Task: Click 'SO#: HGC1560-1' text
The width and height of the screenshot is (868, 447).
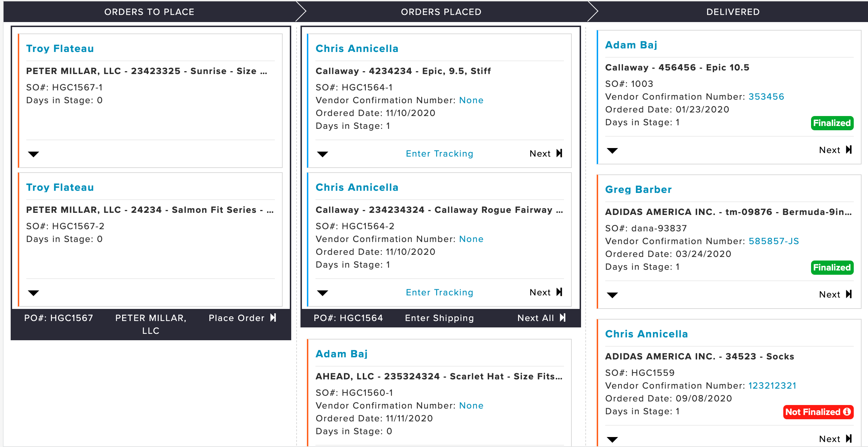Action: tap(354, 393)
